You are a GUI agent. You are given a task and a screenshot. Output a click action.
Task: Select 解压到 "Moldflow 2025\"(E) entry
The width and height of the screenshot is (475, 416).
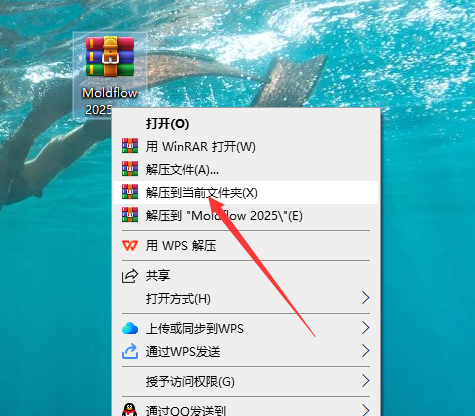(x=246, y=216)
